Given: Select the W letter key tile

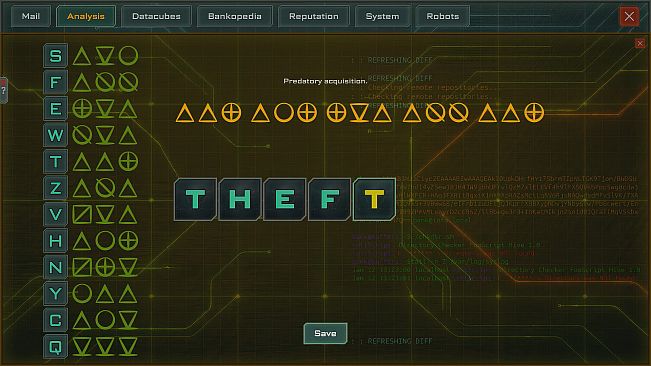Looking at the screenshot, I should point(55,135).
